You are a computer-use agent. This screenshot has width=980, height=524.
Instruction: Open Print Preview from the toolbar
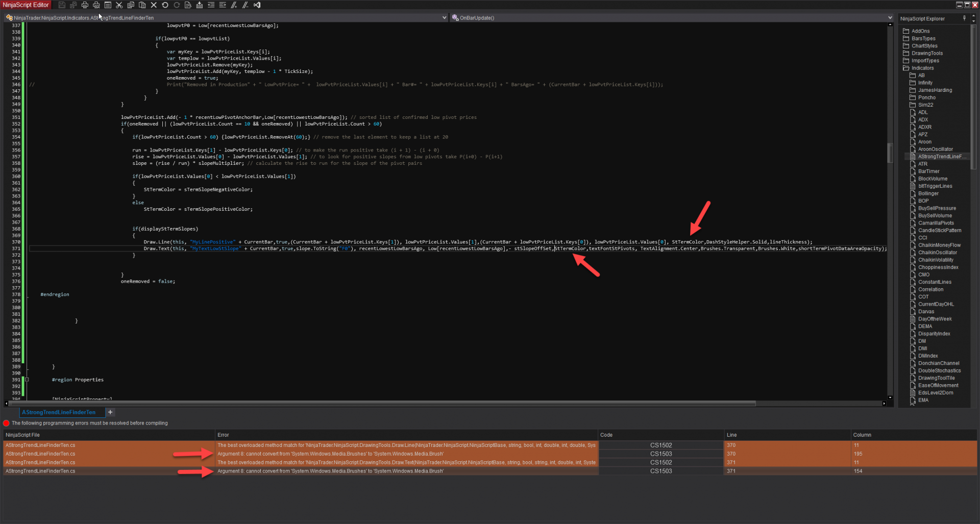click(96, 5)
